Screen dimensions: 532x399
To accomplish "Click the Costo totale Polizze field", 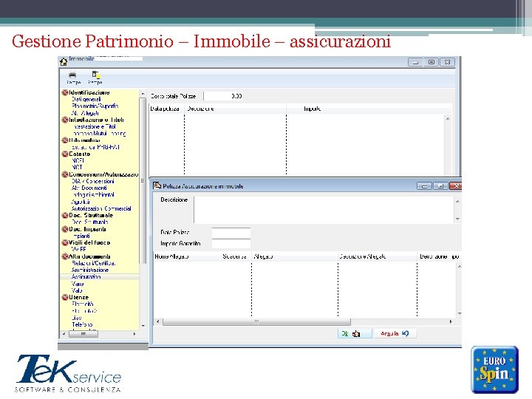I will [224, 96].
